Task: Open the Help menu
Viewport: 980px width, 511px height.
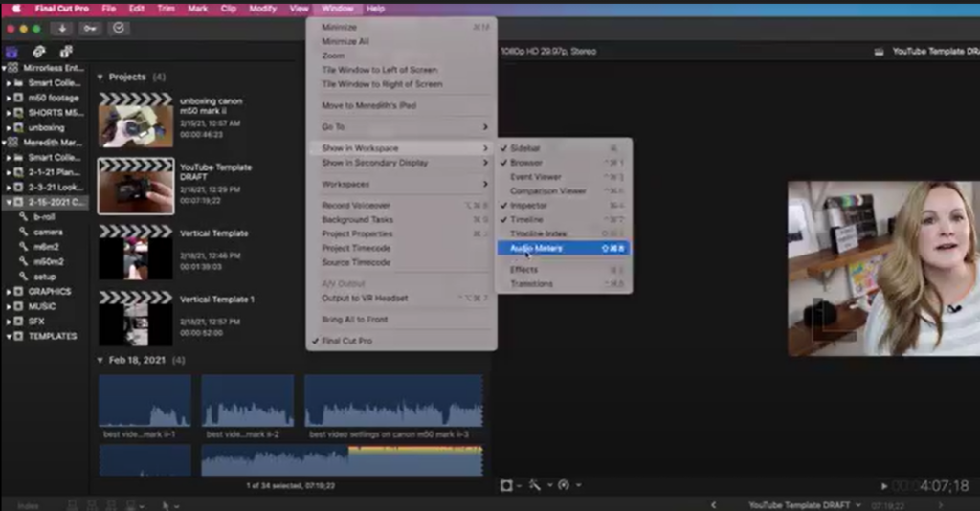Action: [x=375, y=9]
